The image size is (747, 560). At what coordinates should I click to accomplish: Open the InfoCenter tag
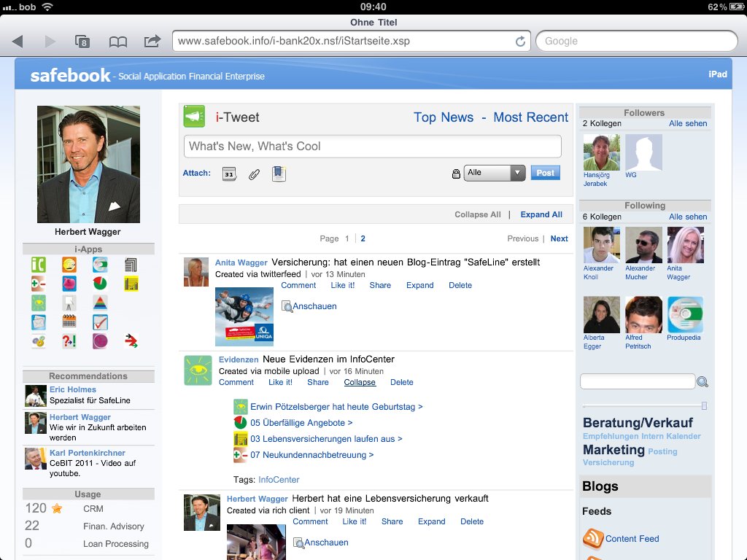click(x=279, y=480)
